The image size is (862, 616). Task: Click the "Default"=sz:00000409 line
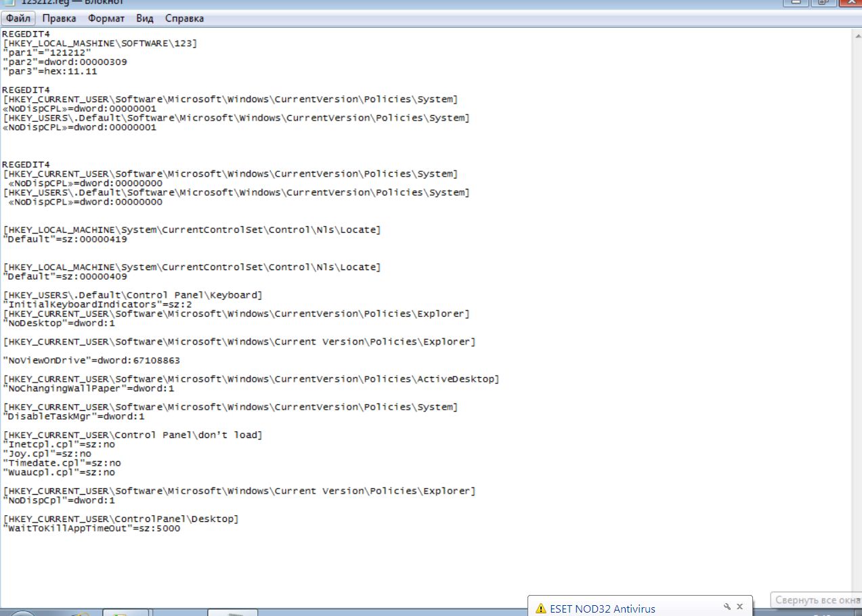pyautogui.click(x=65, y=276)
